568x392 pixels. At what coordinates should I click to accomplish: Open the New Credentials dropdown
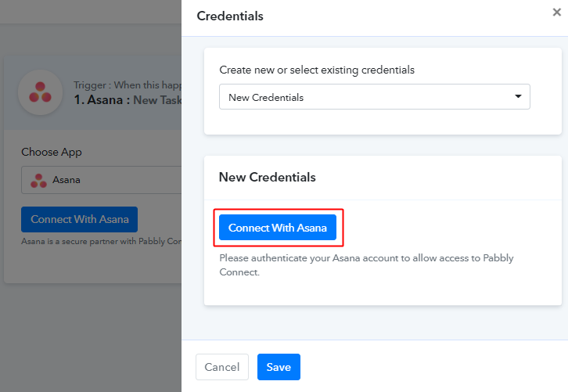(375, 97)
